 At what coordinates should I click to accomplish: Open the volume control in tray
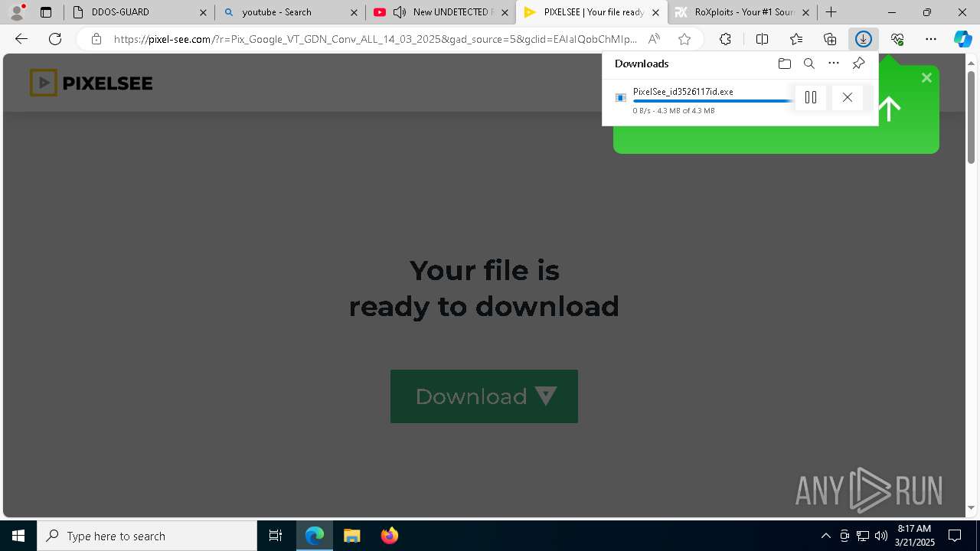[x=881, y=536]
